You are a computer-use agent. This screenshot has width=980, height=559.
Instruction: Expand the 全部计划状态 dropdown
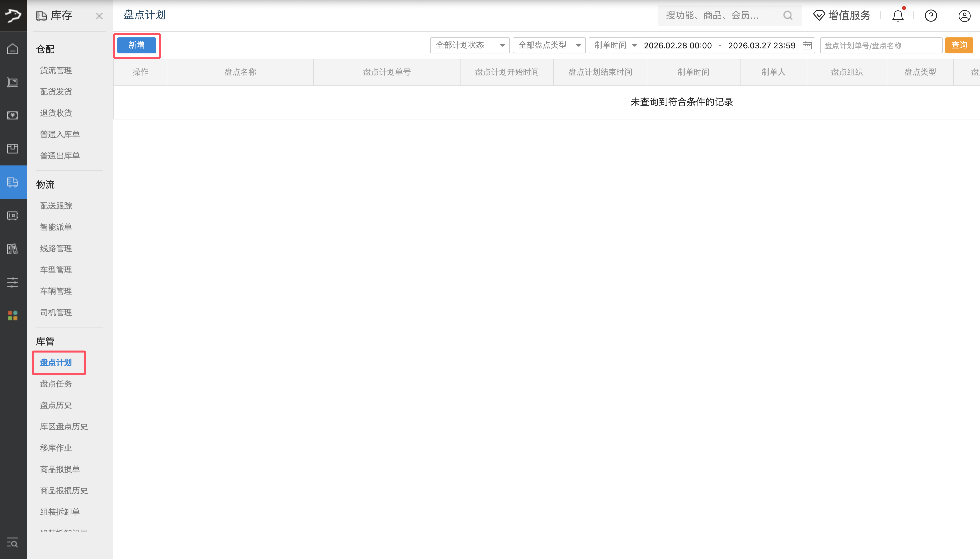click(x=469, y=45)
